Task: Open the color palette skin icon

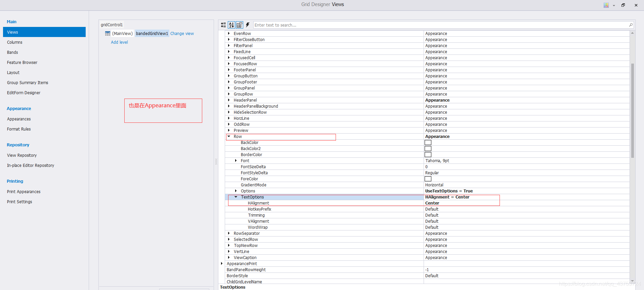Action: tap(606, 5)
